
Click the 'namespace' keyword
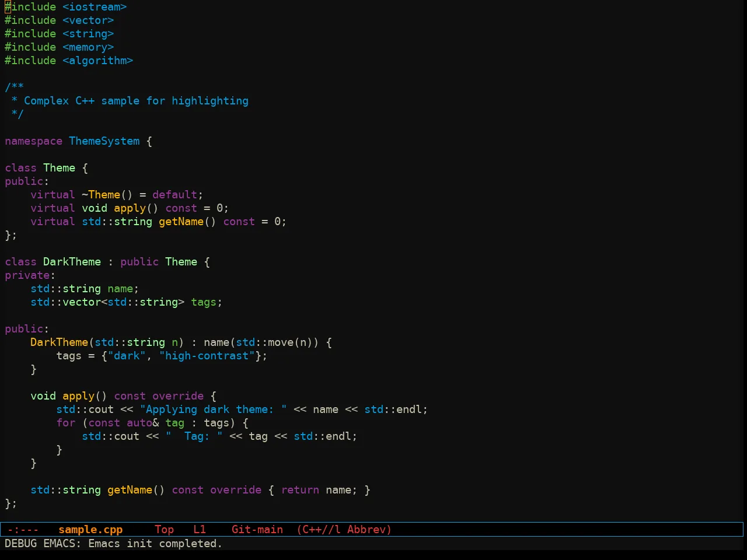[33, 141]
